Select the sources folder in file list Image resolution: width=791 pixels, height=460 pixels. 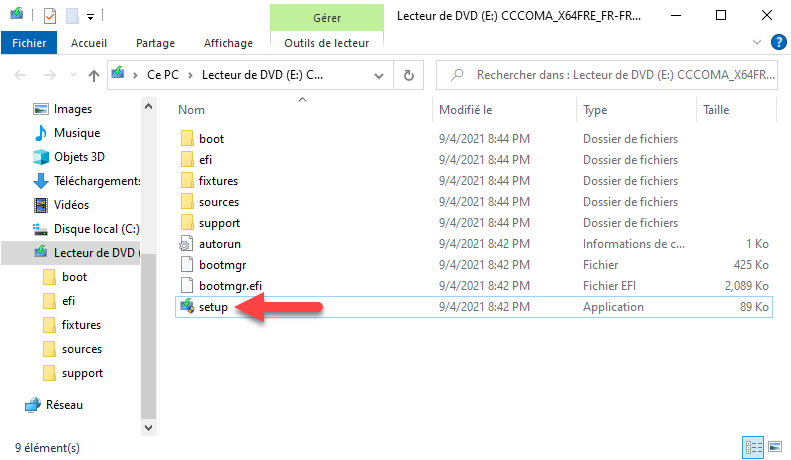[218, 202]
